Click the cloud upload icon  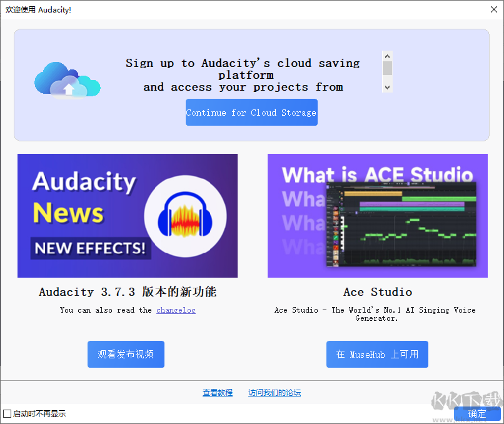tap(68, 81)
